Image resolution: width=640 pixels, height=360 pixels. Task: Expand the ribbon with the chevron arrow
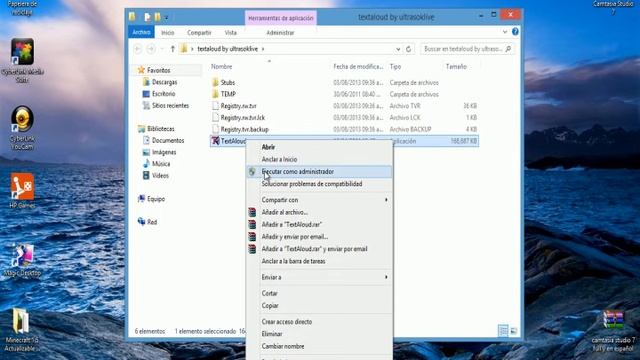[505, 32]
